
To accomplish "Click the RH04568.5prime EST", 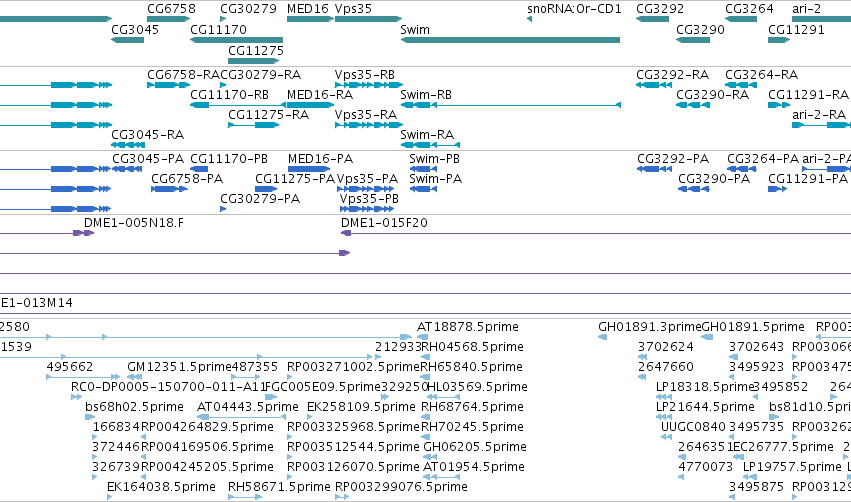I will point(424,357).
